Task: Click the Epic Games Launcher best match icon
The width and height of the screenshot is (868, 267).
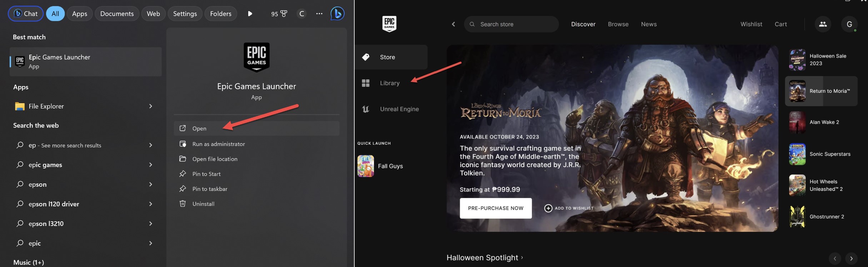Action: pyautogui.click(x=20, y=61)
